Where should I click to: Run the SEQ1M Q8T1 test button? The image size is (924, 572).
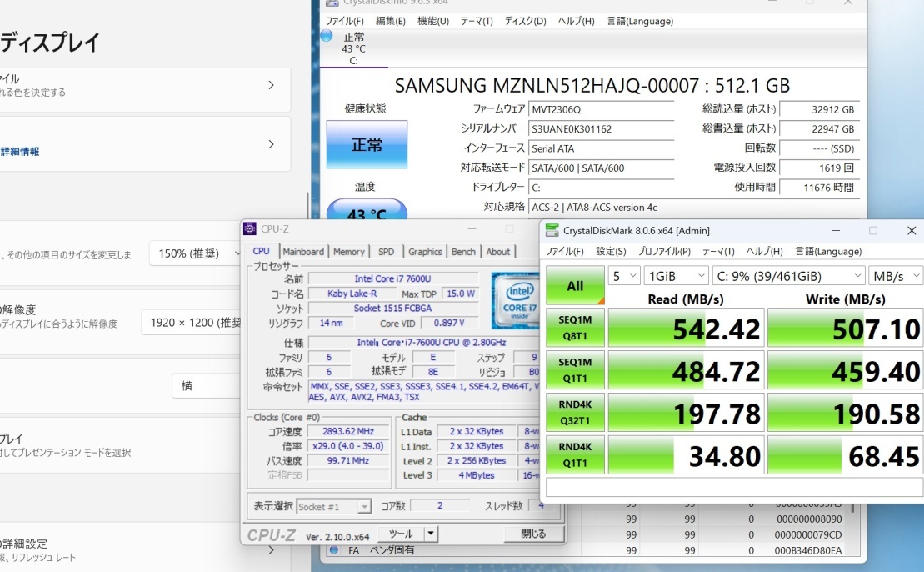point(575,328)
